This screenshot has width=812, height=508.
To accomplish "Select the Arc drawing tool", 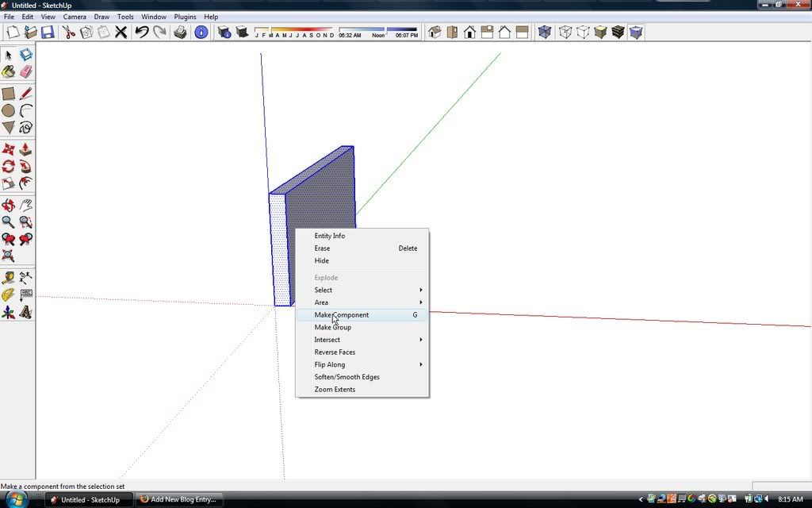I will point(26,110).
